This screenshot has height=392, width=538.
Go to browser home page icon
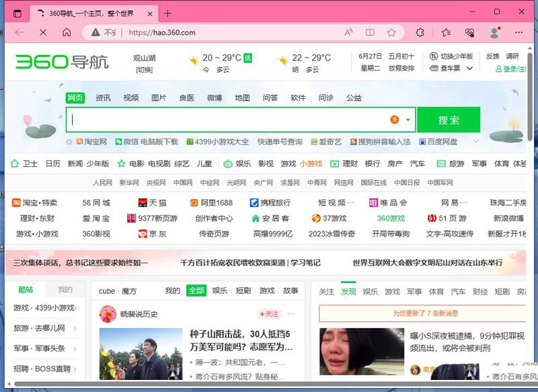tap(67, 32)
